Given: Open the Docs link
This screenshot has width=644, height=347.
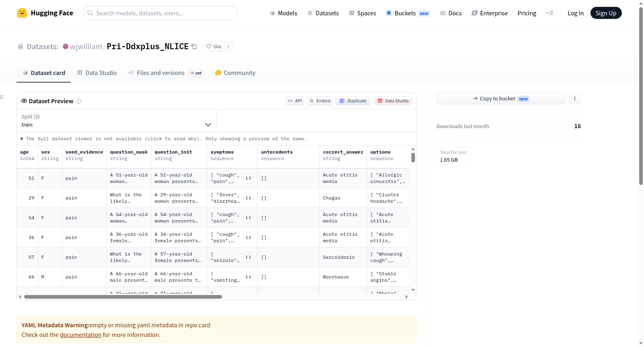Looking at the screenshot, I should pos(451,13).
